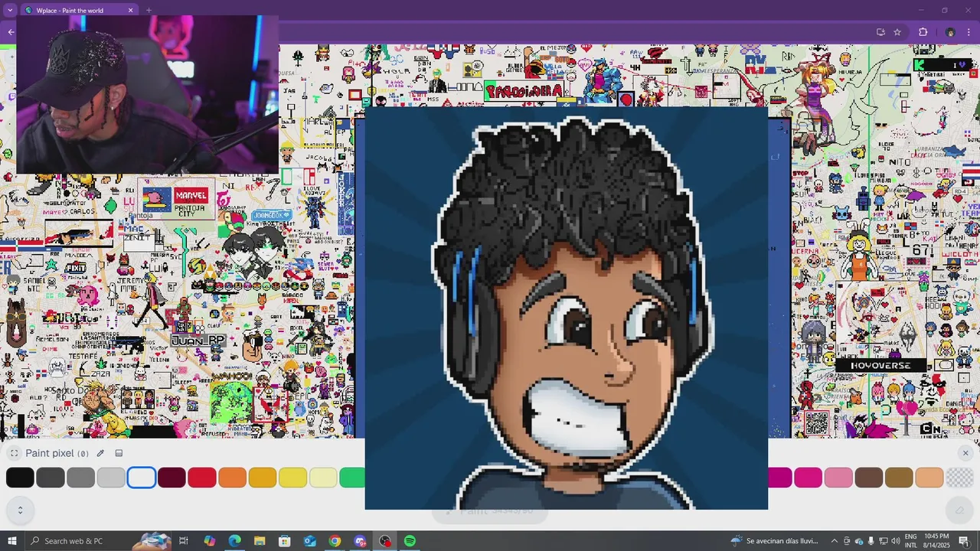Viewport: 980px width, 551px height.
Task: Open Discord from the taskbar
Action: pyautogui.click(x=360, y=541)
